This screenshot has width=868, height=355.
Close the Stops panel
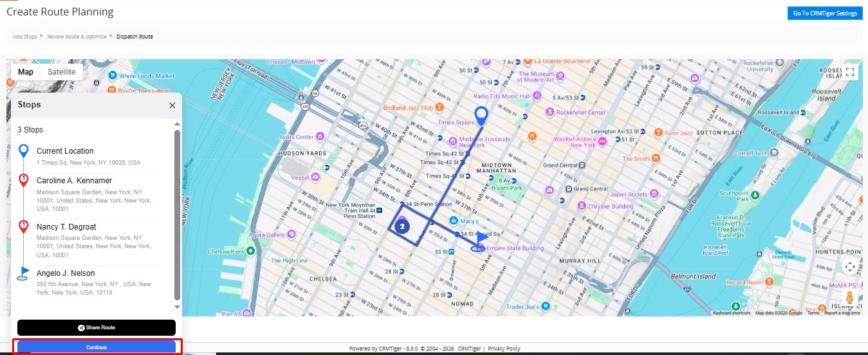point(172,105)
